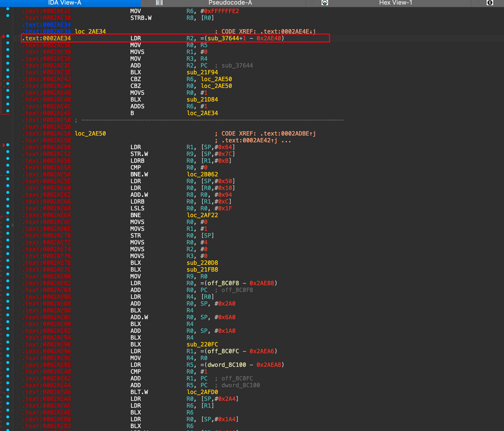Select the loc_2AE34 label definition
504x431 pixels.
[x=90, y=31]
